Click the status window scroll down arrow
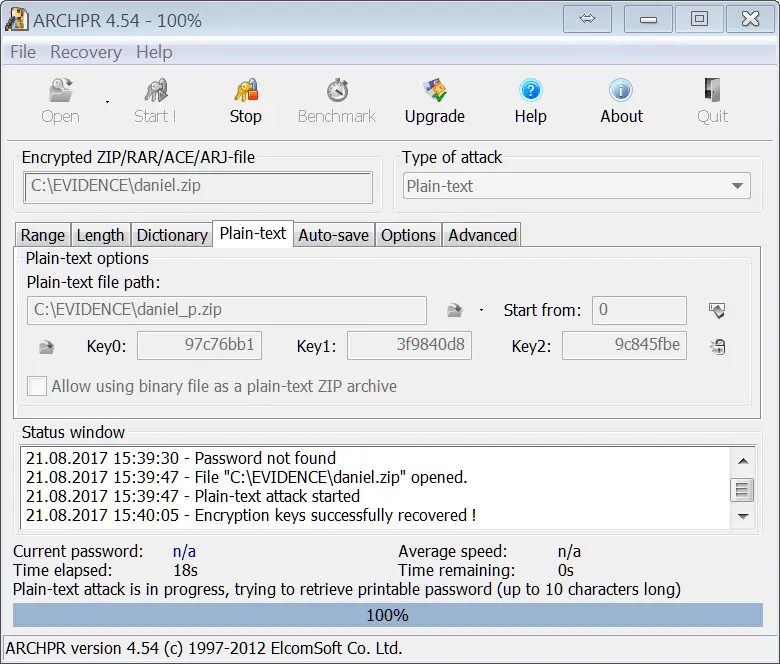Screen dimensions: 780x664 742,516
